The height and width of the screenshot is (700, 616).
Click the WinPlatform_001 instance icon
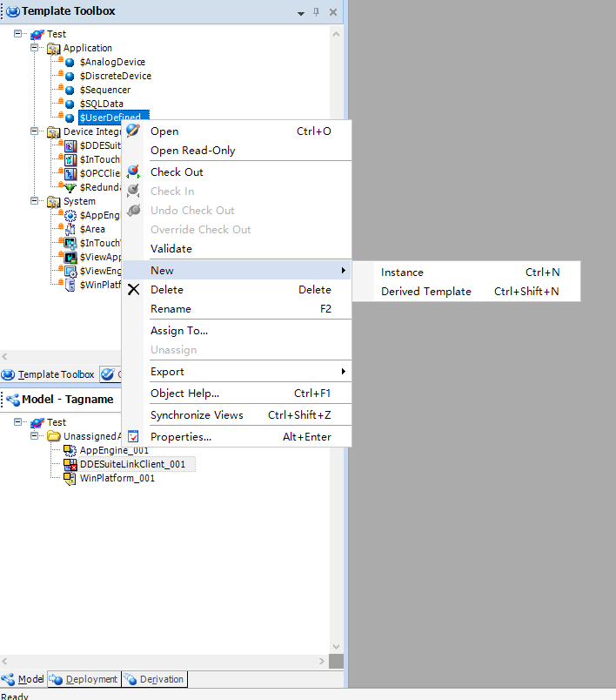point(70,479)
